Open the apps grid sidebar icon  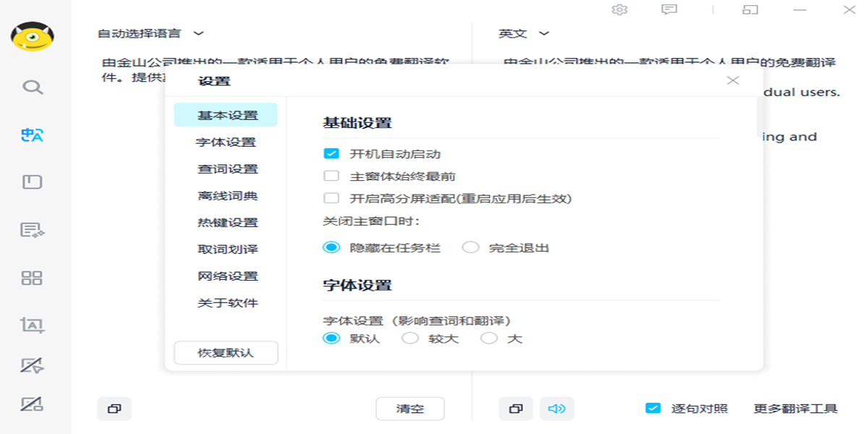[33, 278]
